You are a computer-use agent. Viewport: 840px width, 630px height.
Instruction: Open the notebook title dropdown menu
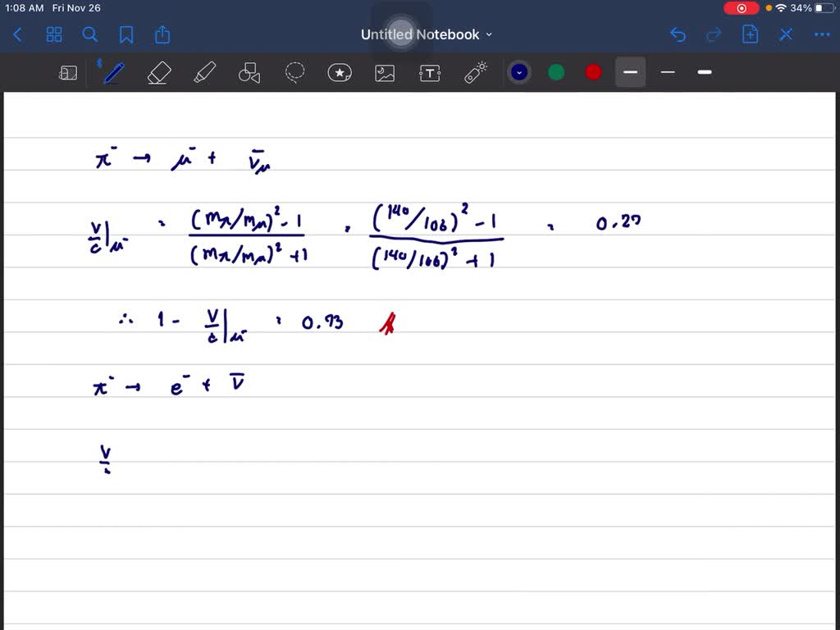489,34
